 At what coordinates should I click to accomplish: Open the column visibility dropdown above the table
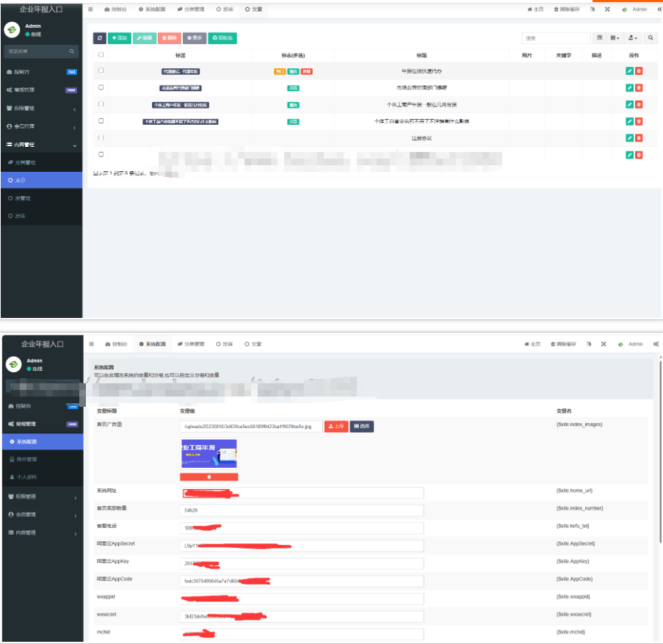(615, 37)
